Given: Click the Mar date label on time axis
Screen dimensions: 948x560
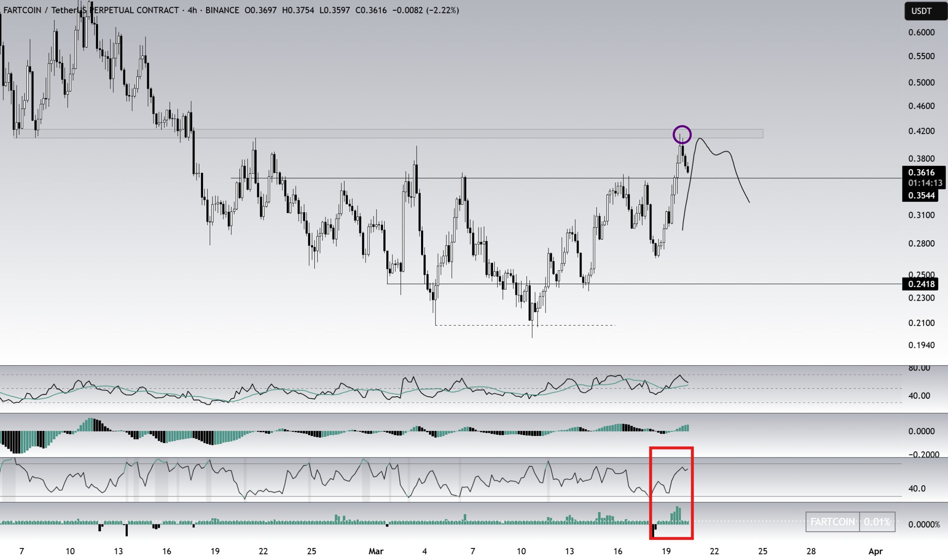Looking at the screenshot, I should [x=376, y=551].
